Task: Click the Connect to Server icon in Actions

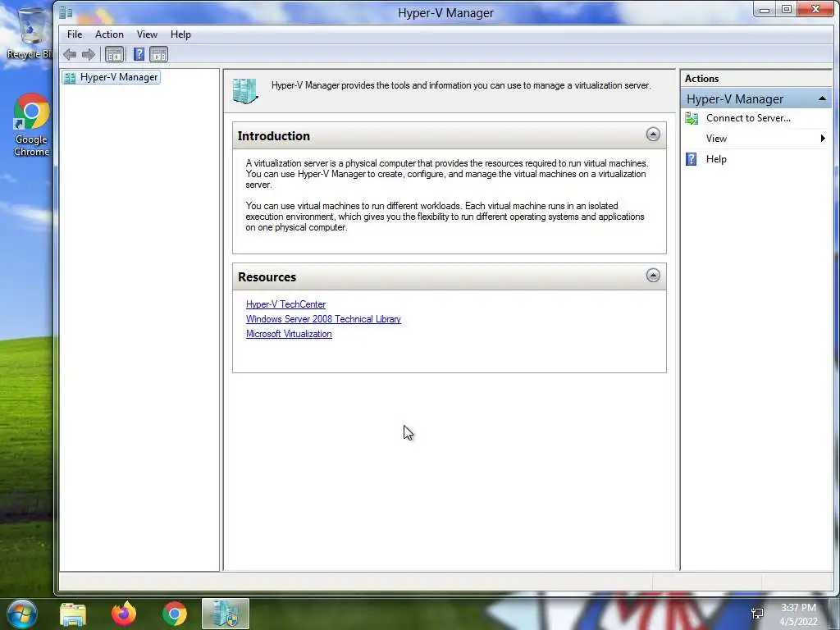Action: click(x=692, y=118)
